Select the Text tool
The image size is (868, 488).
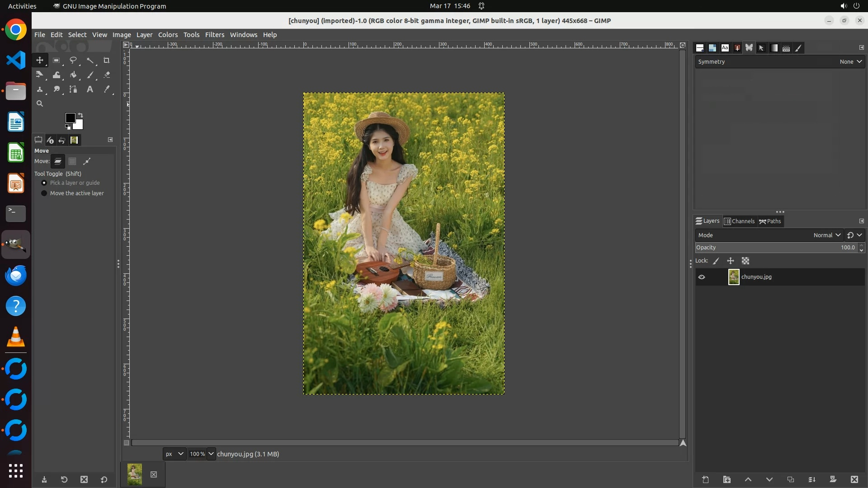[90, 89]
